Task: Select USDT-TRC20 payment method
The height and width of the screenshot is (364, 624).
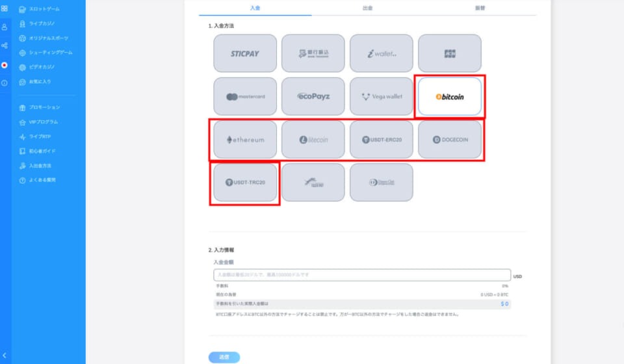Action: pyautogui.click(x=245, y=182)
